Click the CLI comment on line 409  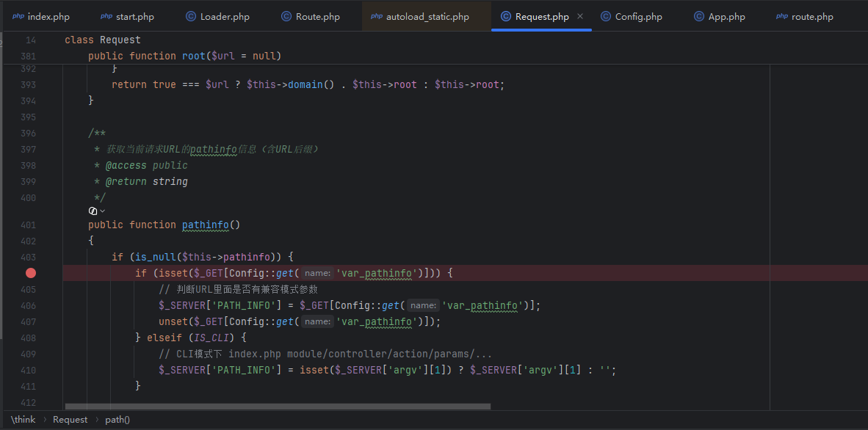pos(325,354)
